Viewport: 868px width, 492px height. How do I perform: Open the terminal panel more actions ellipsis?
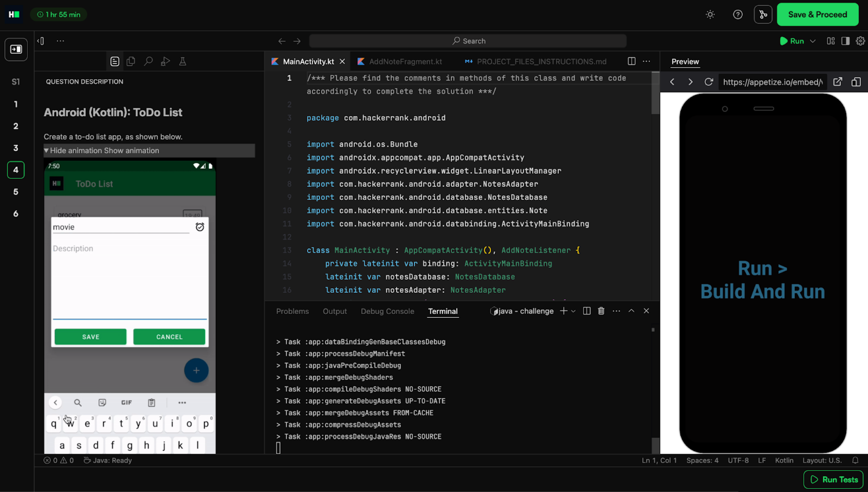point(616,311)
